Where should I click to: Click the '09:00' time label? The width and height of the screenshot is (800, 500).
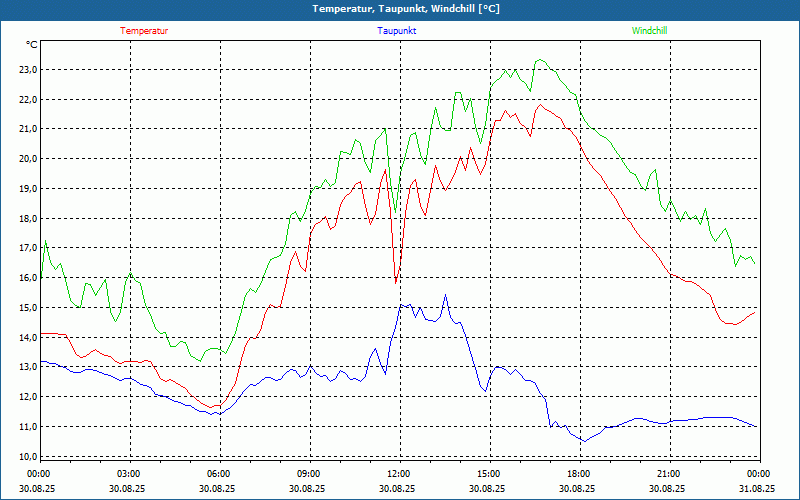click(307, 474)
